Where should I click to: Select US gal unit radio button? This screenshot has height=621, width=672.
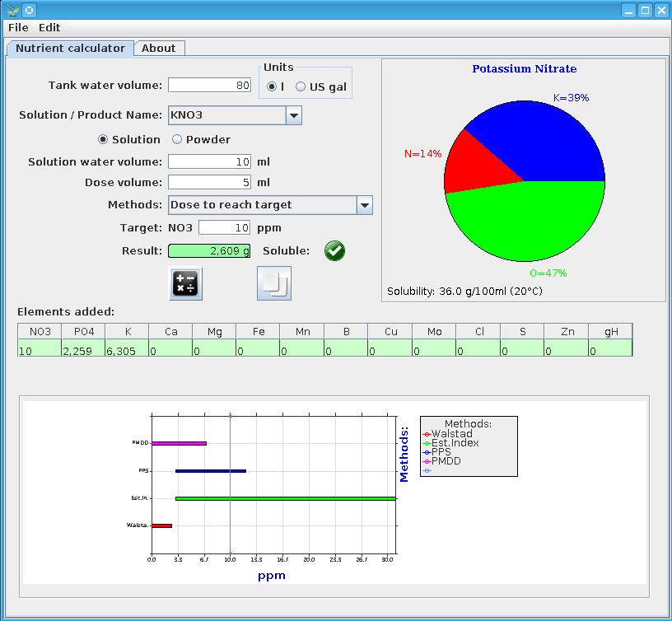point(301,86)
